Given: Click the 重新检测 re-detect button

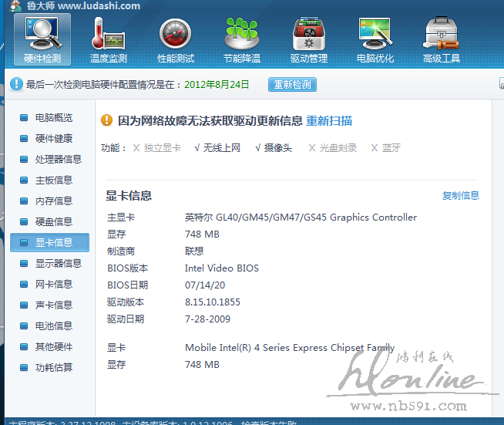Looking at the screenshot, I should pyautogui.click(x=292, y=85).
